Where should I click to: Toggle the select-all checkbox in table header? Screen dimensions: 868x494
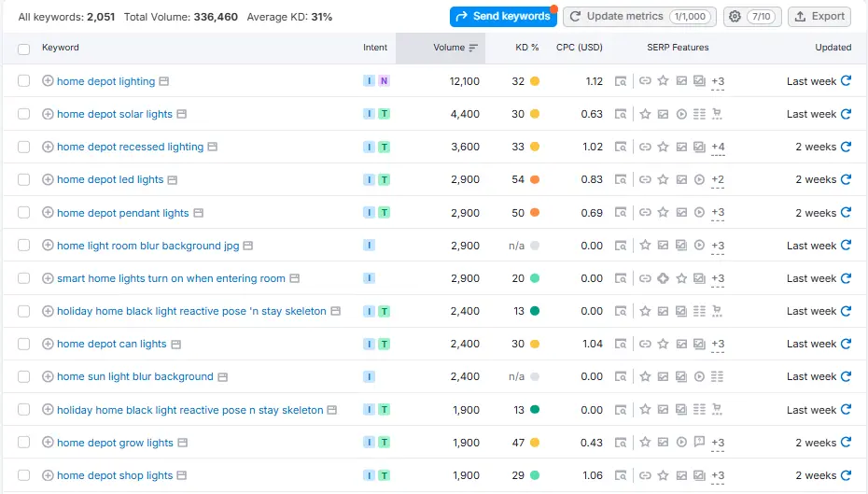point(24,48)
